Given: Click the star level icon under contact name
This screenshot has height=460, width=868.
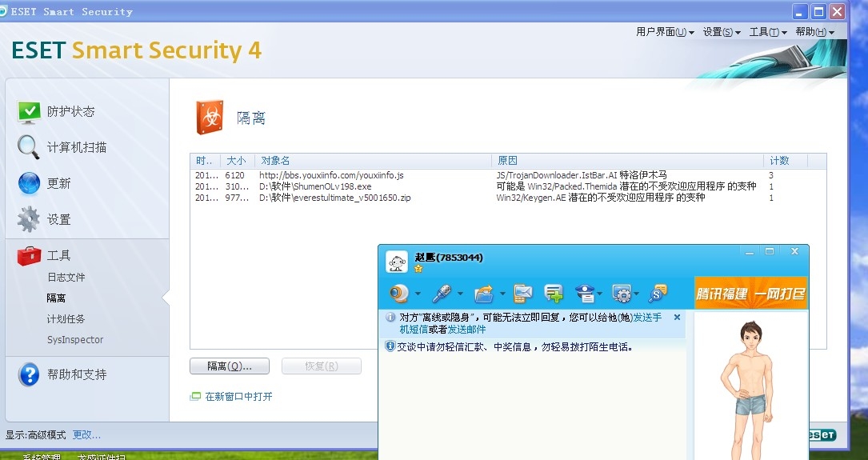Looking at the screenshot, I should (418, 269).
